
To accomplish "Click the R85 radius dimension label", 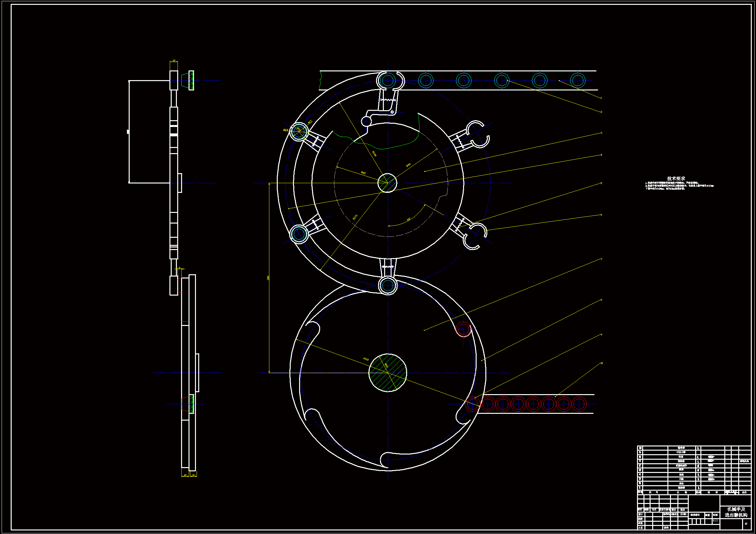I will [363, 173].
